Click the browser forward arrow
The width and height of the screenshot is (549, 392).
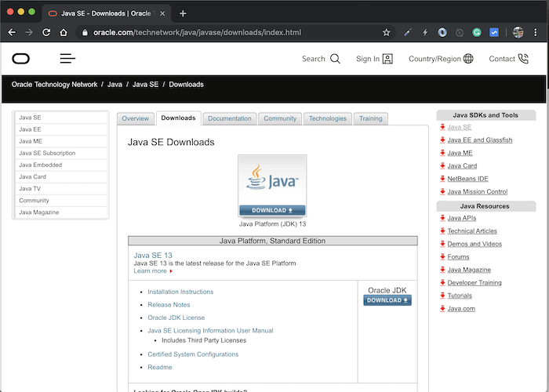[29, 33]
